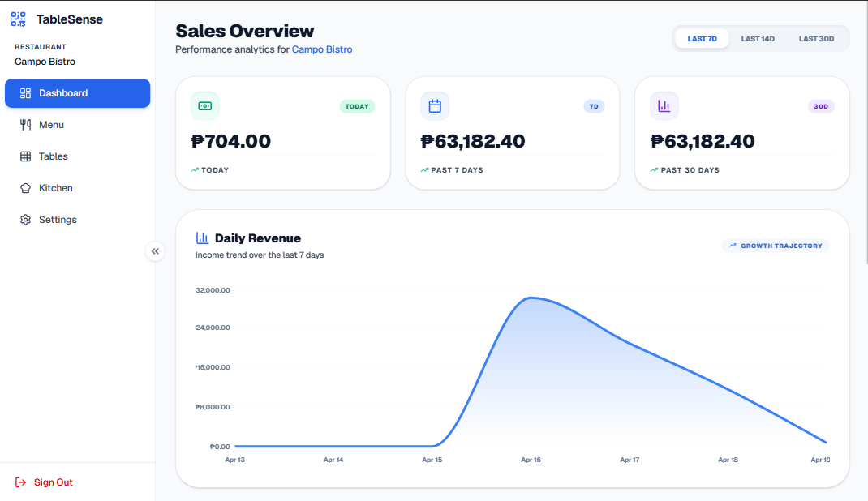
Task: Click the Growth Trajectory badge
Action: [x=776, y=246]
